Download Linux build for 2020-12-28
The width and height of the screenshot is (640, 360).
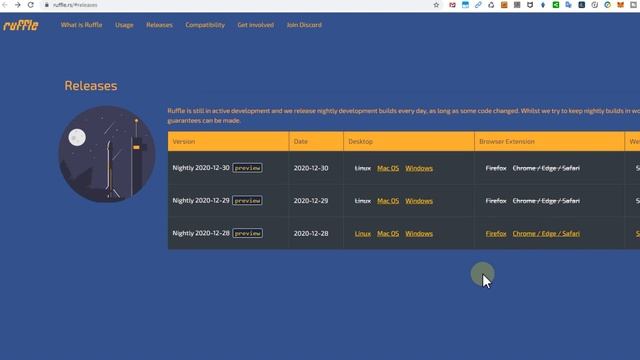click(362, 233)
